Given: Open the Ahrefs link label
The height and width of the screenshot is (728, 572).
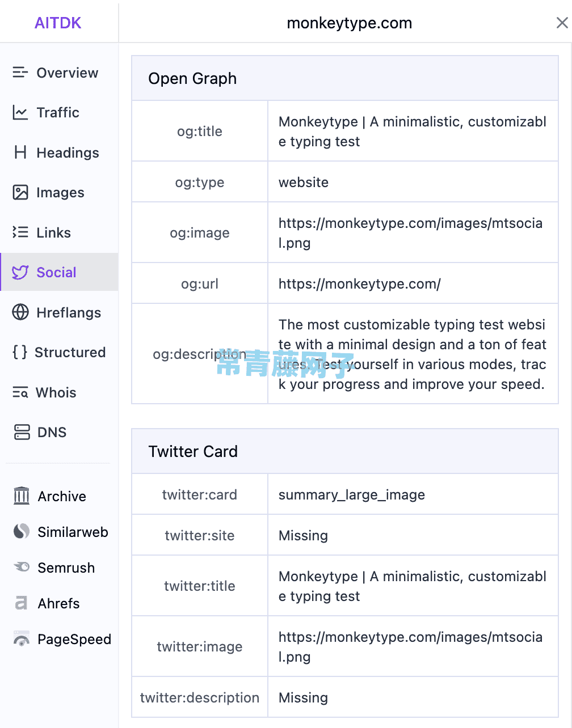Looking at the screenshot, I should click(x=58, y=603).
